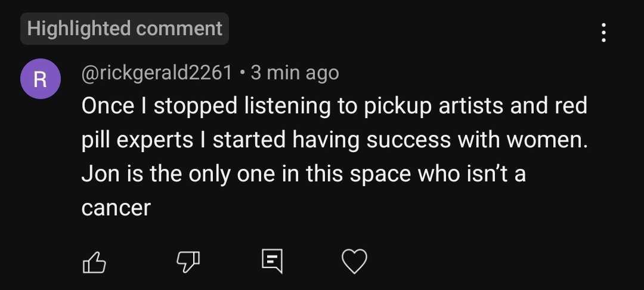644x290 pixels.
Task: Open the @rickgerald2261 channel link
Action: 156,73
